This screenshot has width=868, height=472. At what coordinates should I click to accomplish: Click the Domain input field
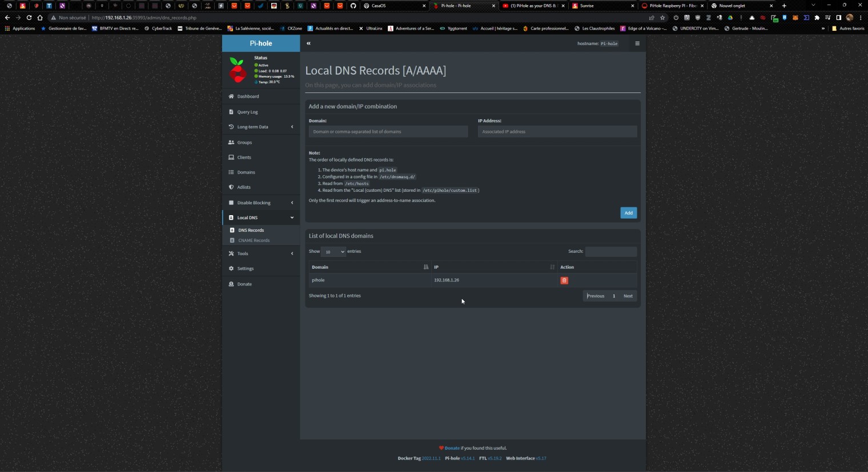[x=388, y=132]
